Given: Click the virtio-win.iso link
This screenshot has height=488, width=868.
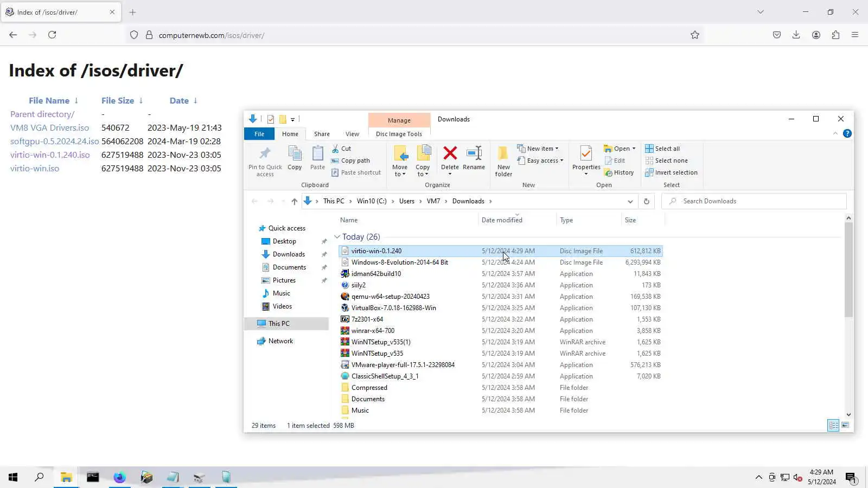Looking at the screenshot, I should pyautogui.click(x=35, y=169).
